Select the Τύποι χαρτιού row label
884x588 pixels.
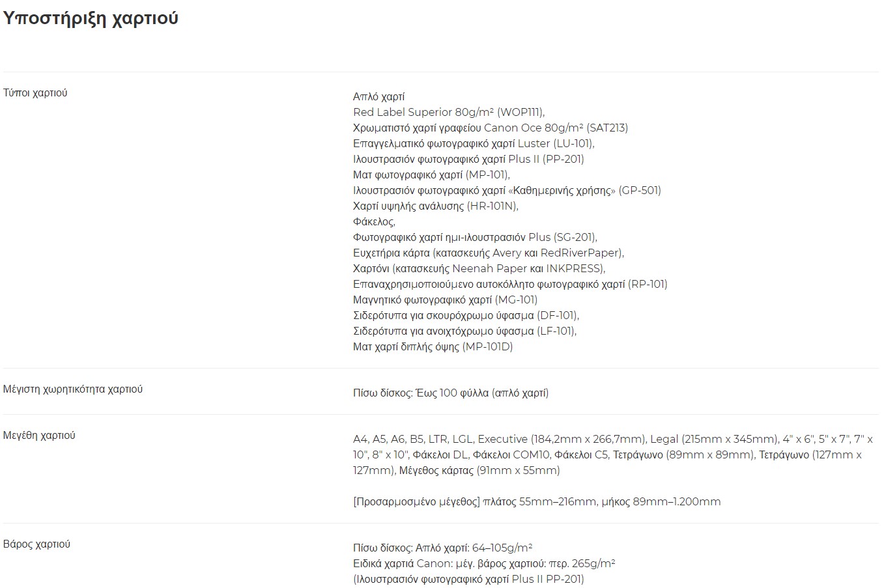(35, 92)
